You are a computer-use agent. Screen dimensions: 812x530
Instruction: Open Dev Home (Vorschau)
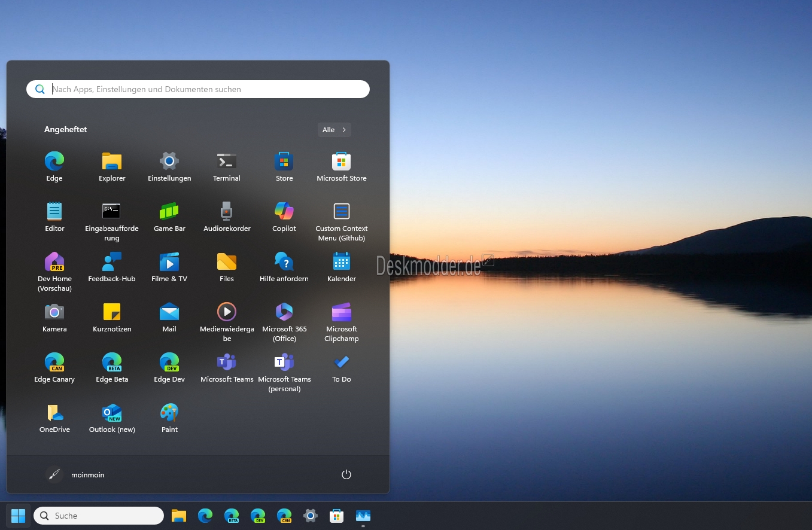pos(54,272)
